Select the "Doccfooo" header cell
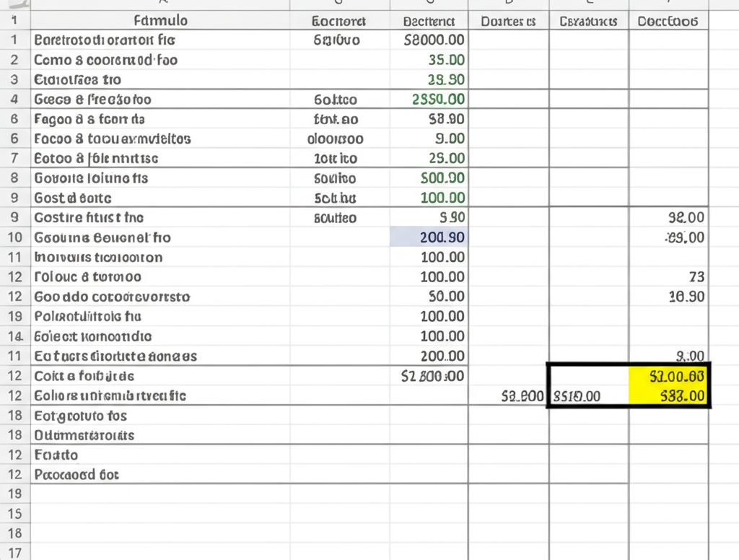This screenshot has width=739, height=560. (668, 21)
